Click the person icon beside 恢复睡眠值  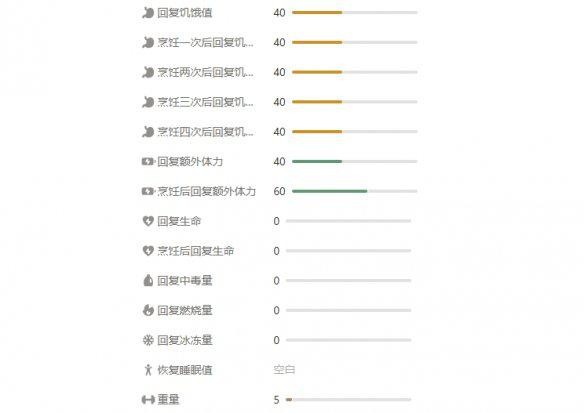(148, 370)
